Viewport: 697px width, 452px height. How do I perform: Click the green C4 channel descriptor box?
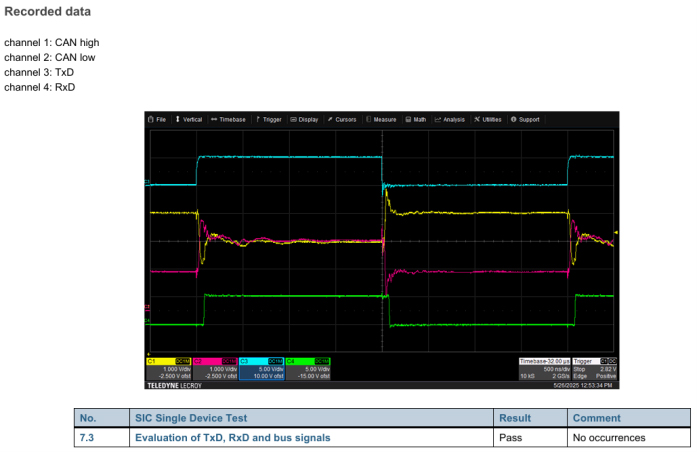click(x=307, y=368)
